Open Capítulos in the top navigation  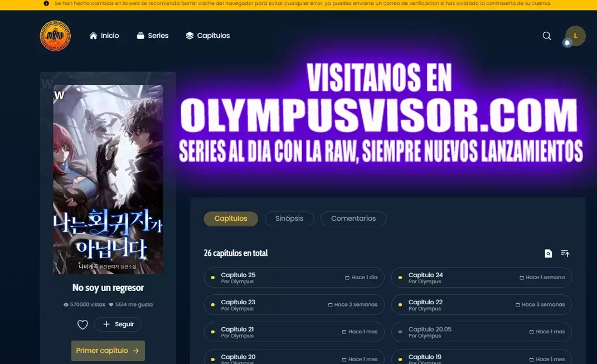(x=208, y=36)
